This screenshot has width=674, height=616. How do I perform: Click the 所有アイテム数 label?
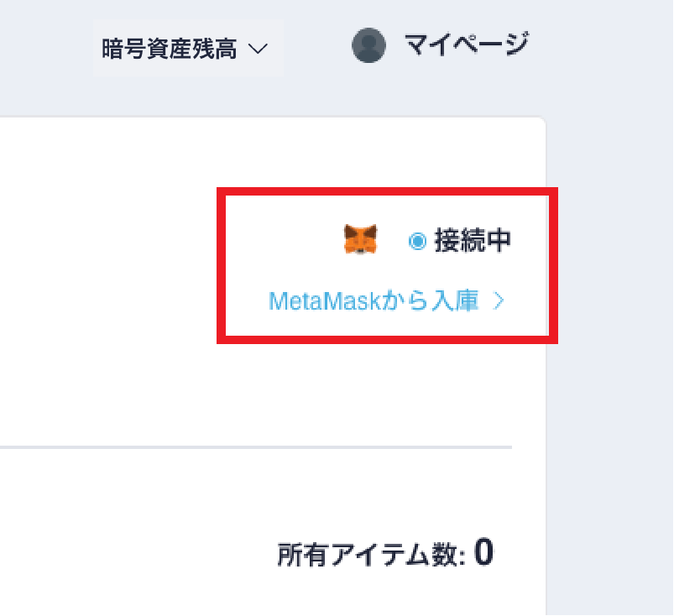pyautogui.click(x=371, y=555)
